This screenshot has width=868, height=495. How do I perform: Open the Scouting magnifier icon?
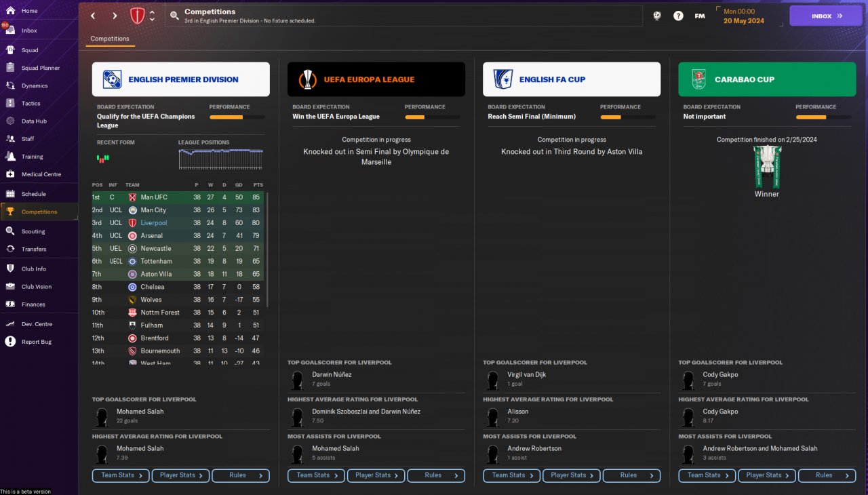click(x=10, y=231)
